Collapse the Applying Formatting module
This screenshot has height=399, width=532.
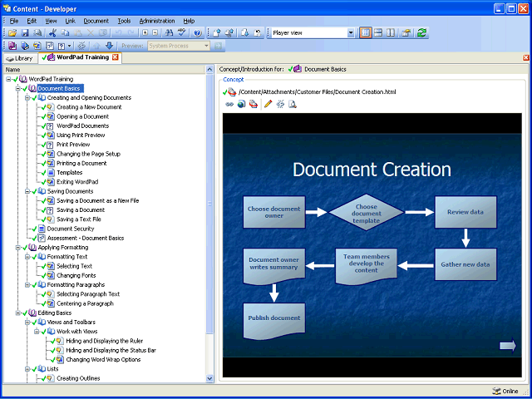(x=18, y=248)
